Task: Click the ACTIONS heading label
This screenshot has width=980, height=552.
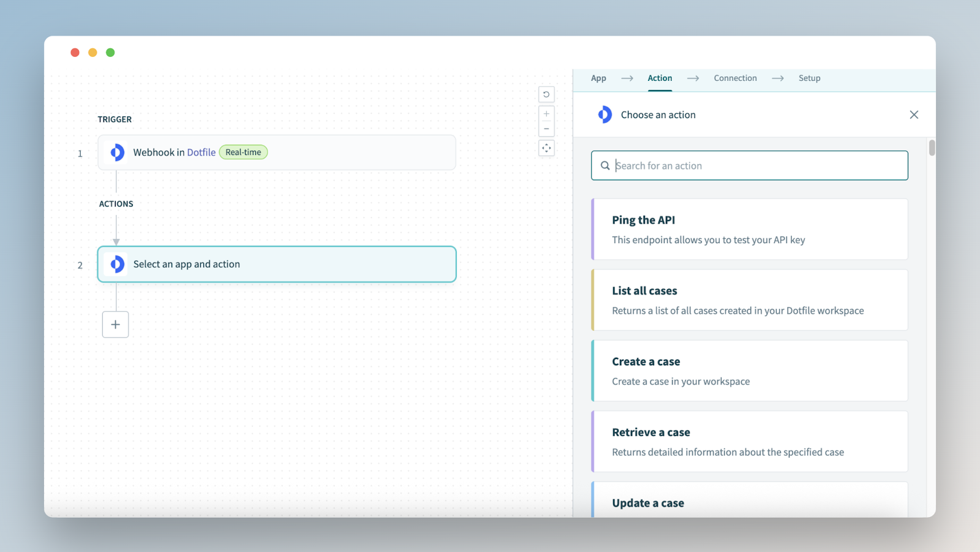Action: [116, 204]
